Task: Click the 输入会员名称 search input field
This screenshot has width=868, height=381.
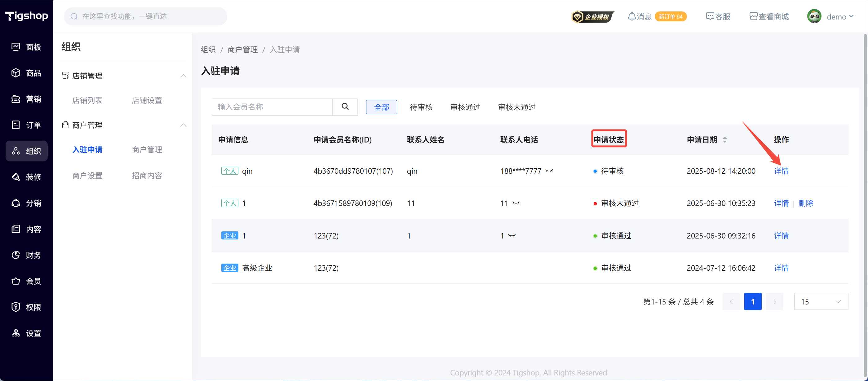Action: pos(272,107)
